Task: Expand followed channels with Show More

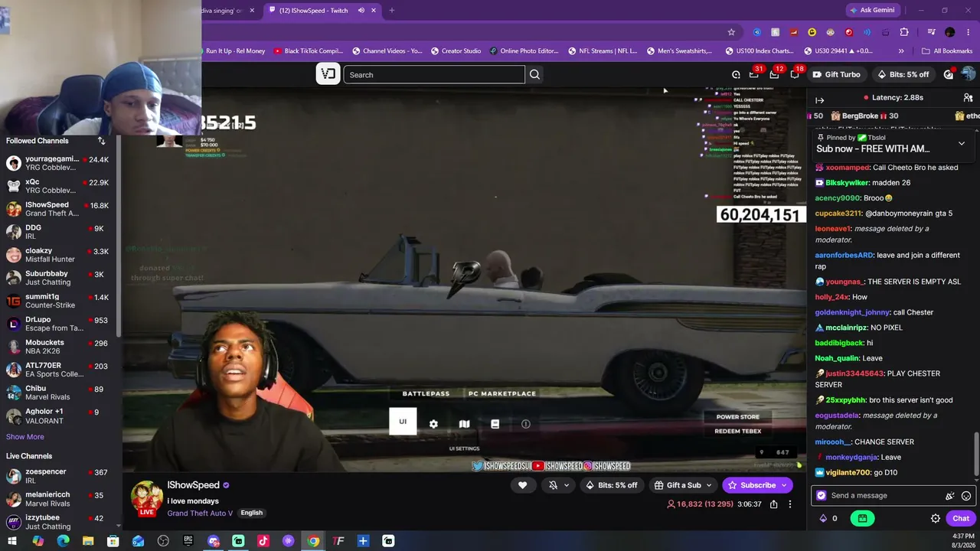Action: pos(25,437)
